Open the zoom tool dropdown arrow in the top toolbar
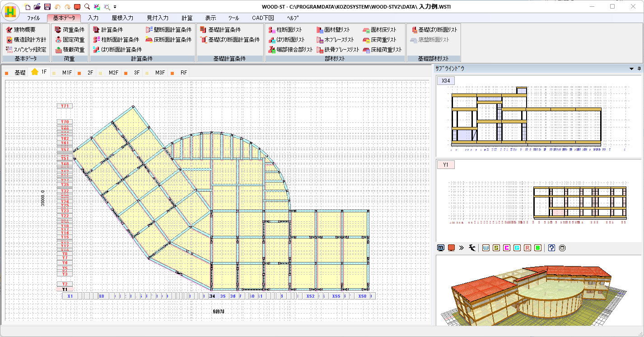Viewport: 644px width, 337px height. pyautogui.click(x=114, y=7)
